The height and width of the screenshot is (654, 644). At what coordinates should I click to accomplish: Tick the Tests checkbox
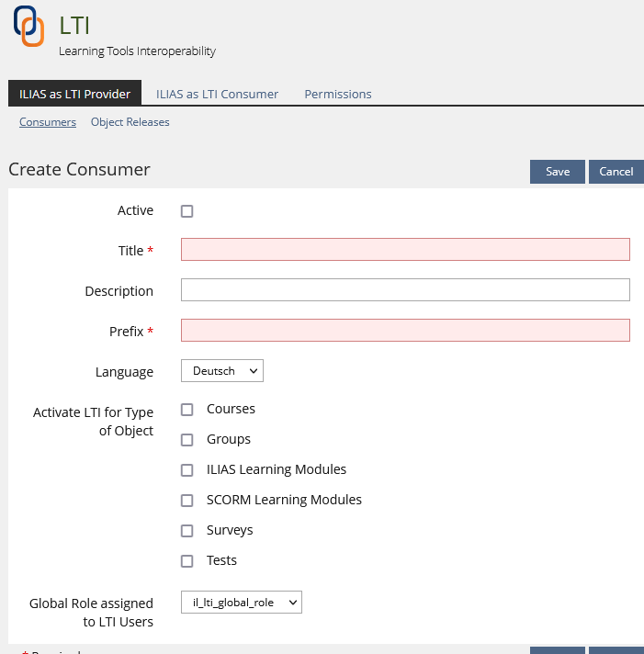point(187,561)
